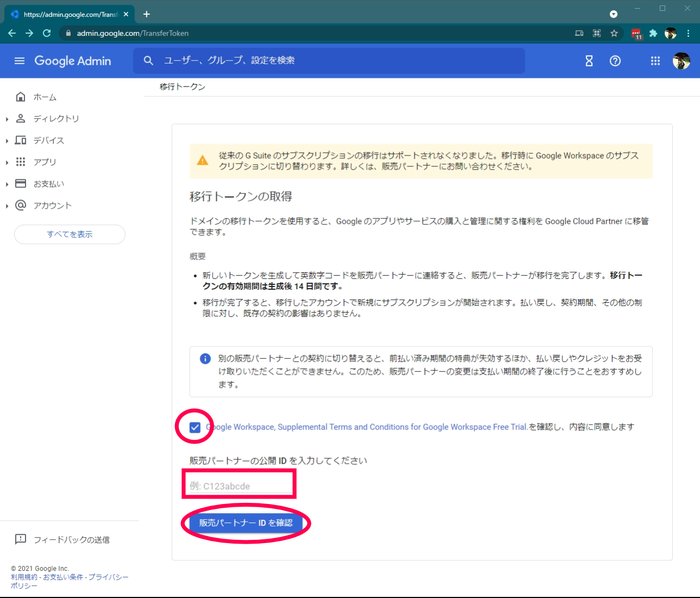Image resolution: width=700 pixels, height=598 pixels.
Task: Open Chrome three-dot menu
Action: (x=688, y=33)
